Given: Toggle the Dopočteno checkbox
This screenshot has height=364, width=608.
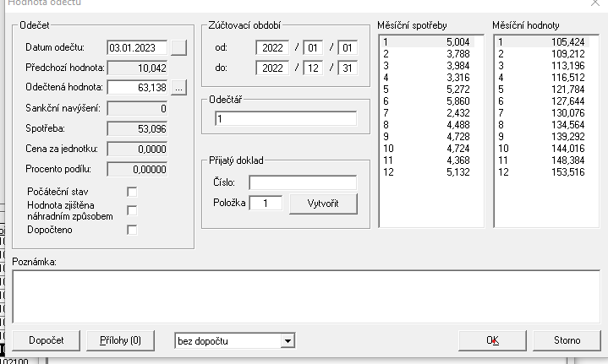Looking at the screenshot, I should point(131,229).
